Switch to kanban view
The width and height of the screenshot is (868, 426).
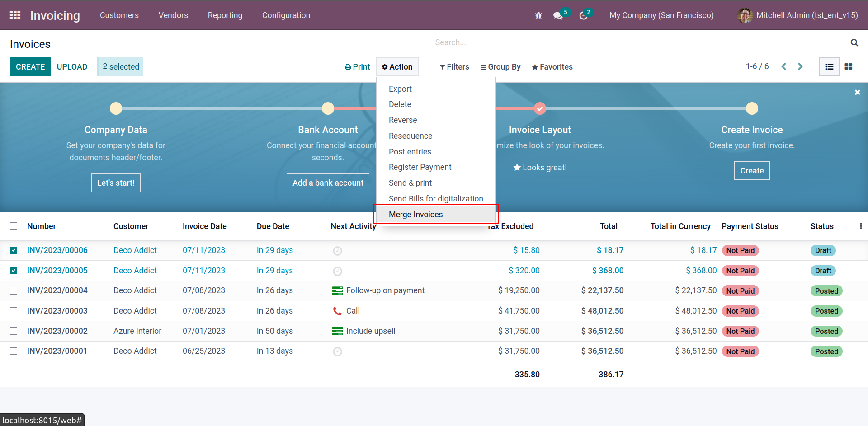click(849, 67)
